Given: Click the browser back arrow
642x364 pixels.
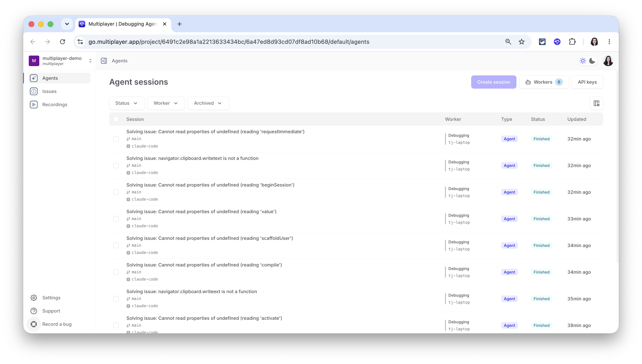Looking at the screenshot, I should [x=33, y=42].
